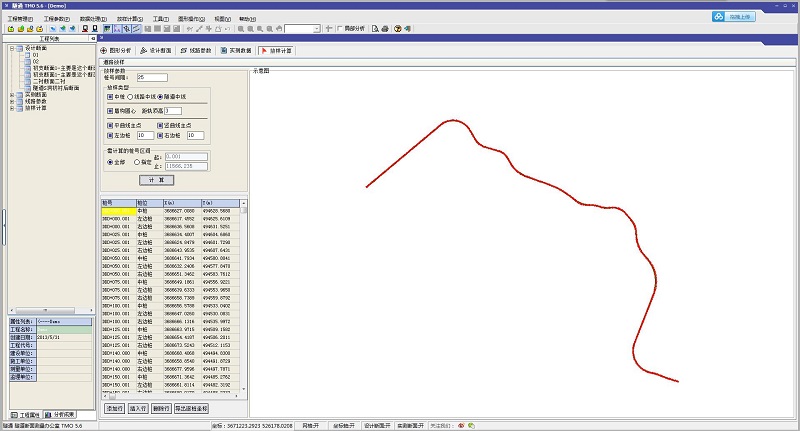Switch to the 线路参数 tab

(x=196, y=50)
